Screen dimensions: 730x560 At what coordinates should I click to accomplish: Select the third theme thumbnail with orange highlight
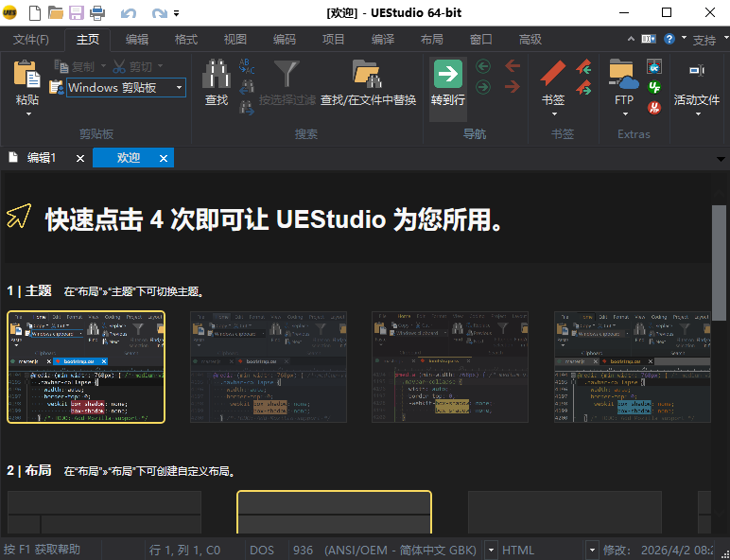[x=450, y=367]
